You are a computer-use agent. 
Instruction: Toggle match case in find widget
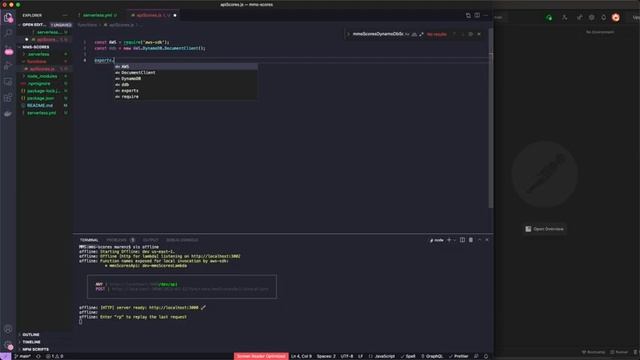pyautogui.click(x=407, y=34)
